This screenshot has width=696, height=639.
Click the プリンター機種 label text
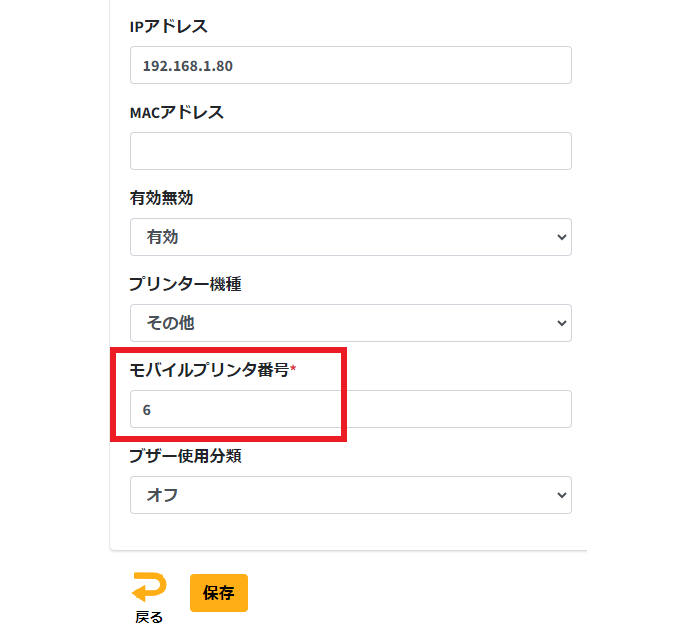(186, 284)
